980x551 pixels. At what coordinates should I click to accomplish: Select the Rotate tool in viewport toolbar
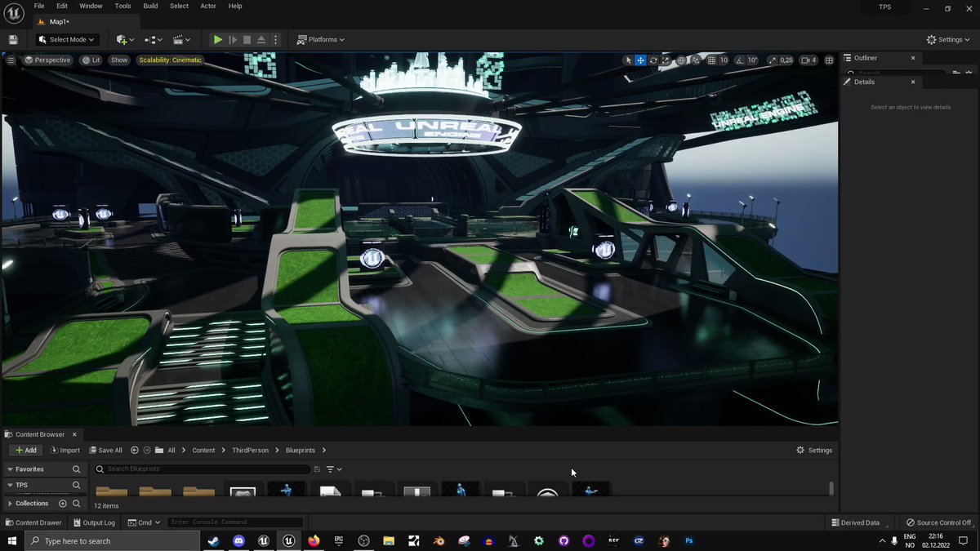tap(653, 60)
